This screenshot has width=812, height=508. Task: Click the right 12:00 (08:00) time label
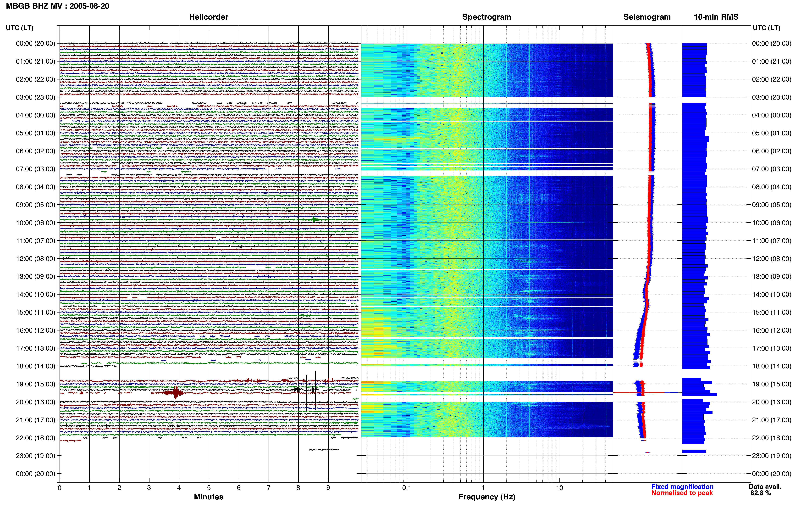[x=772, y=259]
